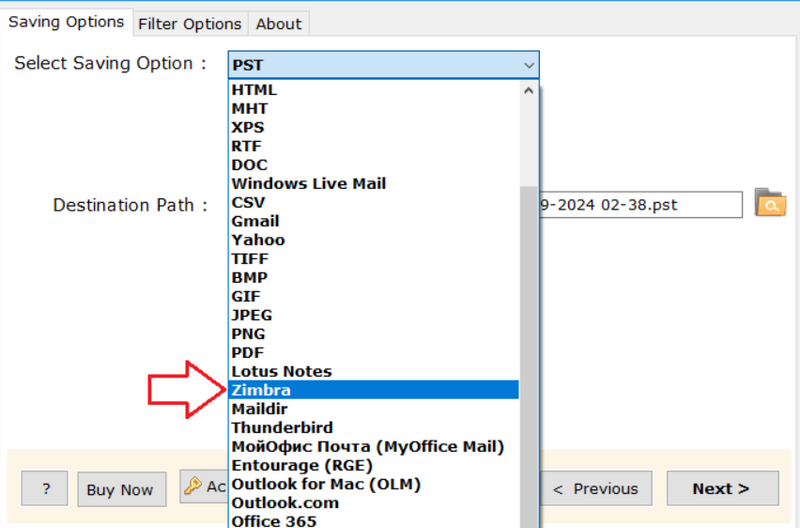Image resolution: width=800 pixels, height=528 pixels.
Task: Select MHT from the saving options list
Action: coord(374,109)
